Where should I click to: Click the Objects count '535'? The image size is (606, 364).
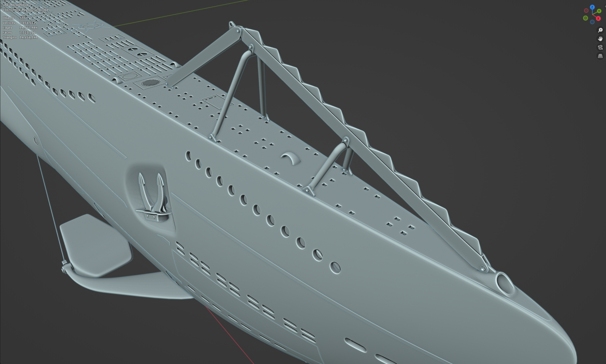click(23, 18)
